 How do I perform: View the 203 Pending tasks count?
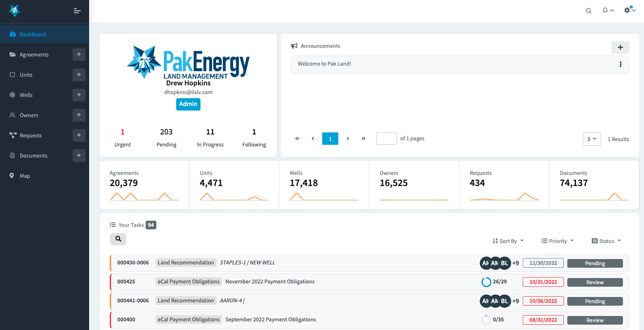click(166, 138)
